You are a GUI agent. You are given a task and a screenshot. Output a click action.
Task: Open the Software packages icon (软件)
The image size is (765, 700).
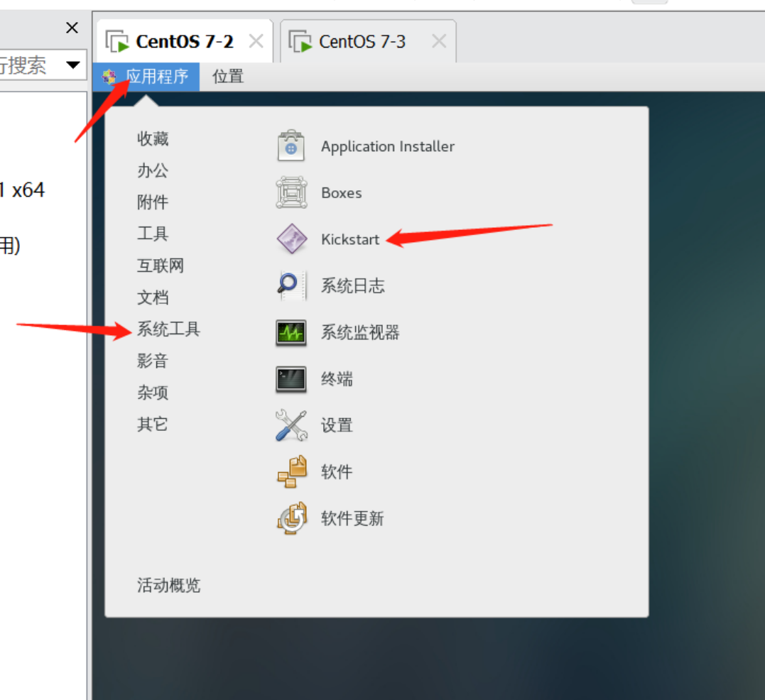(292, 471)
